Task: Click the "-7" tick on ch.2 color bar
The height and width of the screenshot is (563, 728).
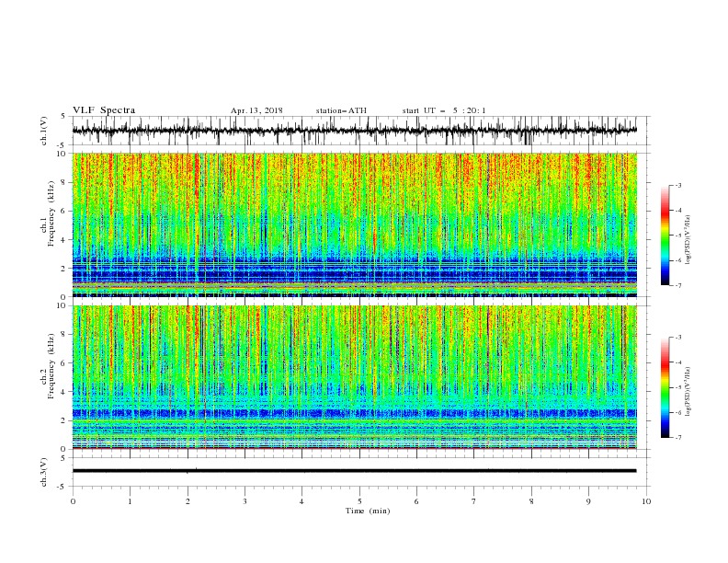Action: pos(678,437)
